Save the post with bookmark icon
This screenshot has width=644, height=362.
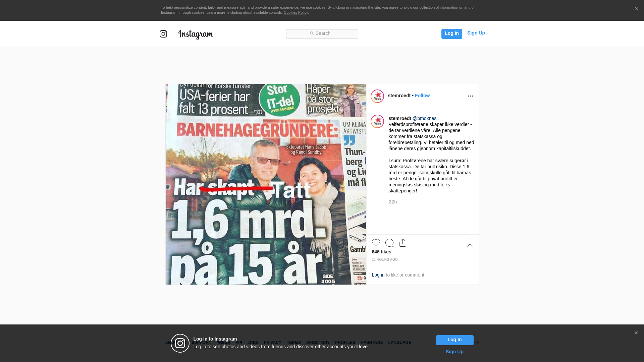pos(470,243)
